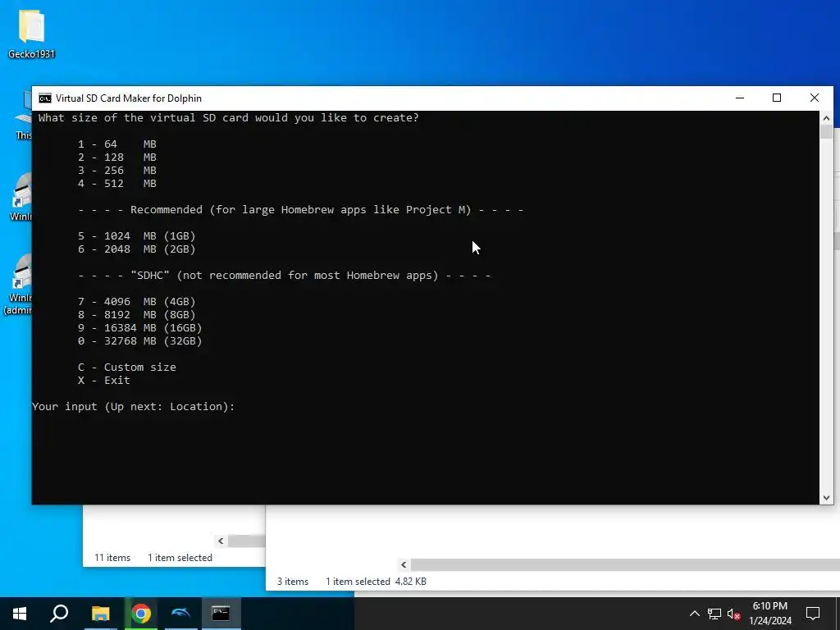Screen dimensions: 840x630
Task: Click the '4 - 512 MB' option text
Action: [116, 183]
